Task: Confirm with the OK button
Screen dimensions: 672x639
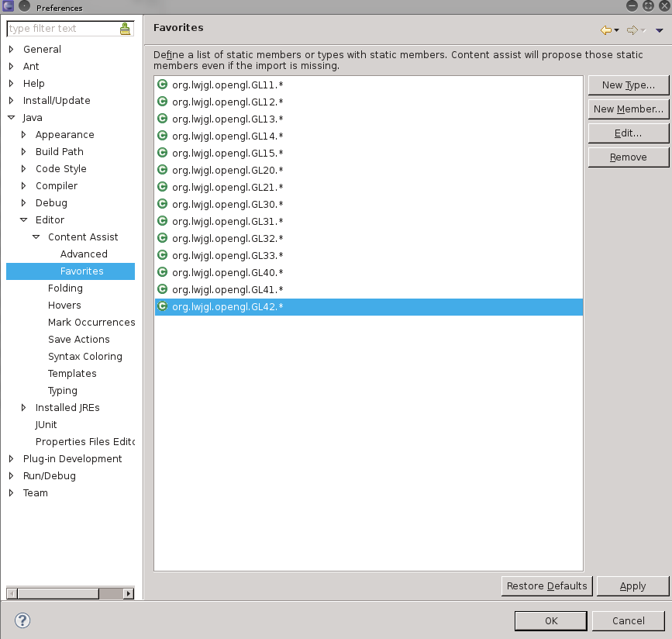Action: [x=551, y=620]
